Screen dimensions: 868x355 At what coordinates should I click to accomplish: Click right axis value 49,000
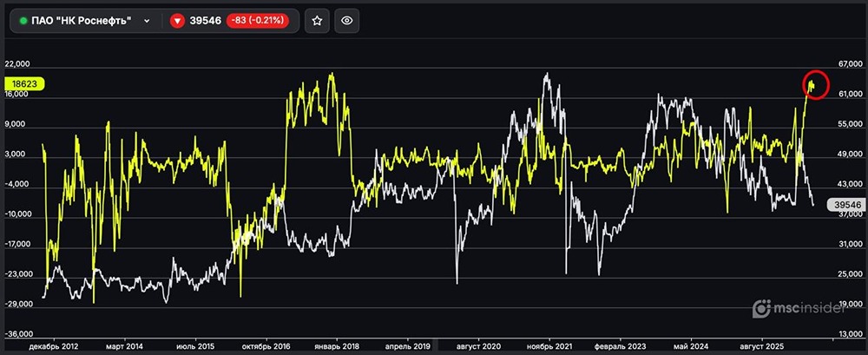pos(851,154)
